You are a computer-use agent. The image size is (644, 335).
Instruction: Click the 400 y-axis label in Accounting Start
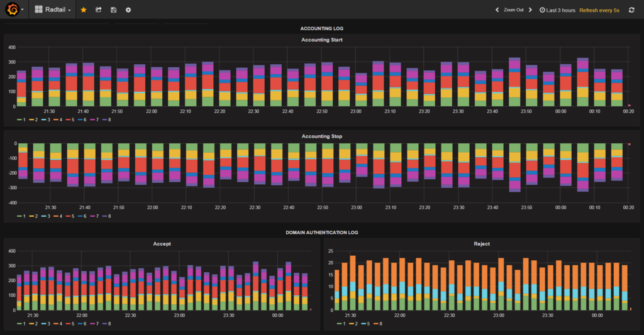[12, 48]
